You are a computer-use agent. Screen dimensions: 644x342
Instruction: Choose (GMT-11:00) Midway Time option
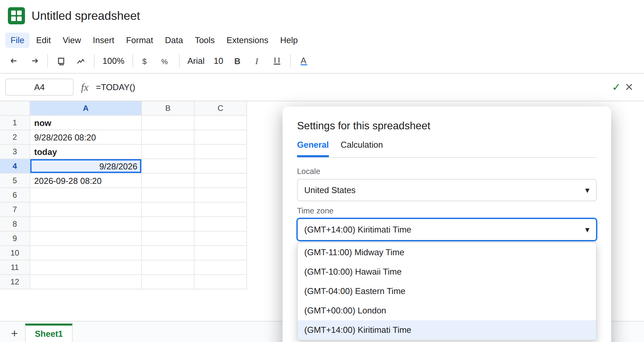(x=447, y=253)
